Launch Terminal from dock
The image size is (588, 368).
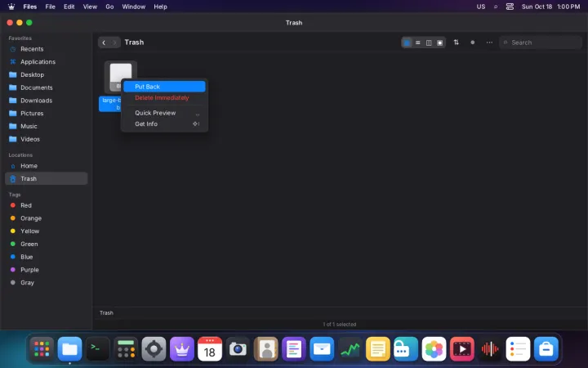(98, 349)
